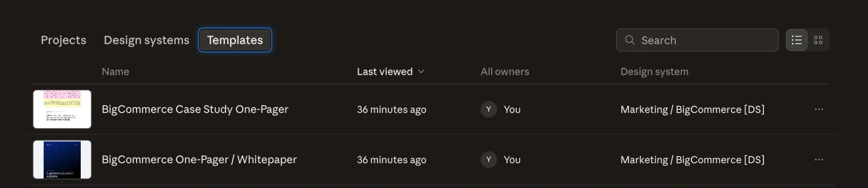Focus the Search input field

click(x=697, y=40)
